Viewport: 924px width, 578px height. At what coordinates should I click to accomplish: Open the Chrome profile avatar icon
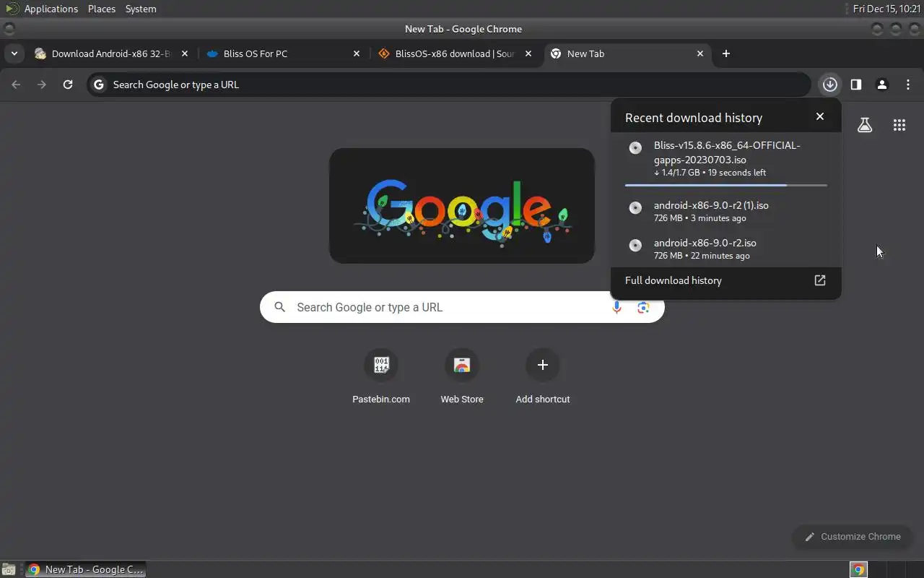tap(882, 85)
